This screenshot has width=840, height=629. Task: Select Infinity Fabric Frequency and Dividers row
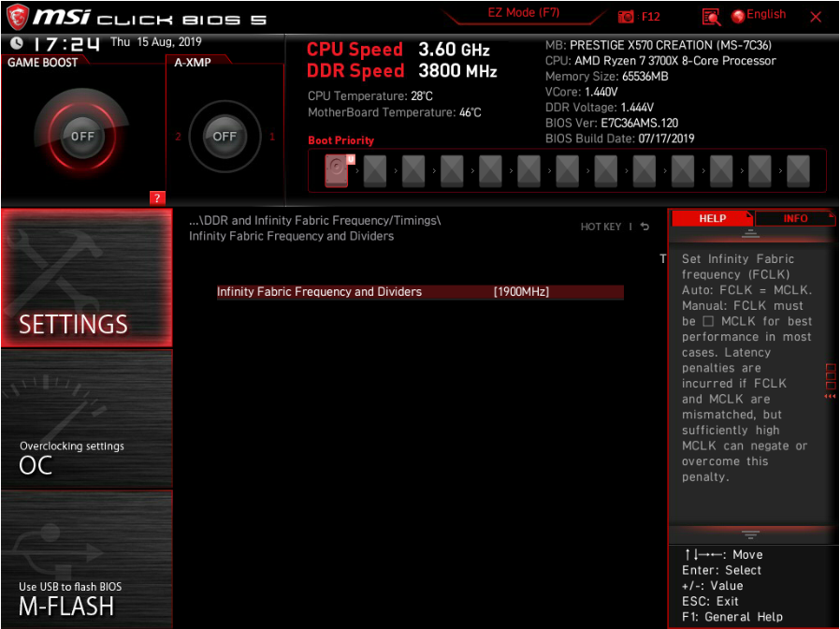point(420,292)
